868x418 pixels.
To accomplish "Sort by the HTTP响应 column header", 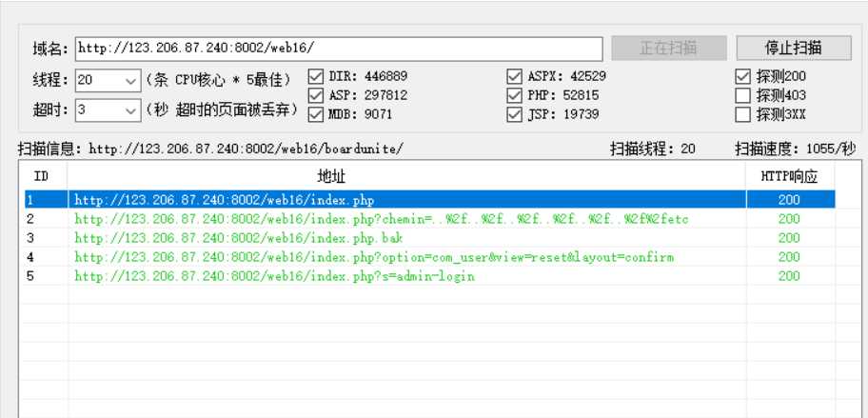I will [791, 176].
